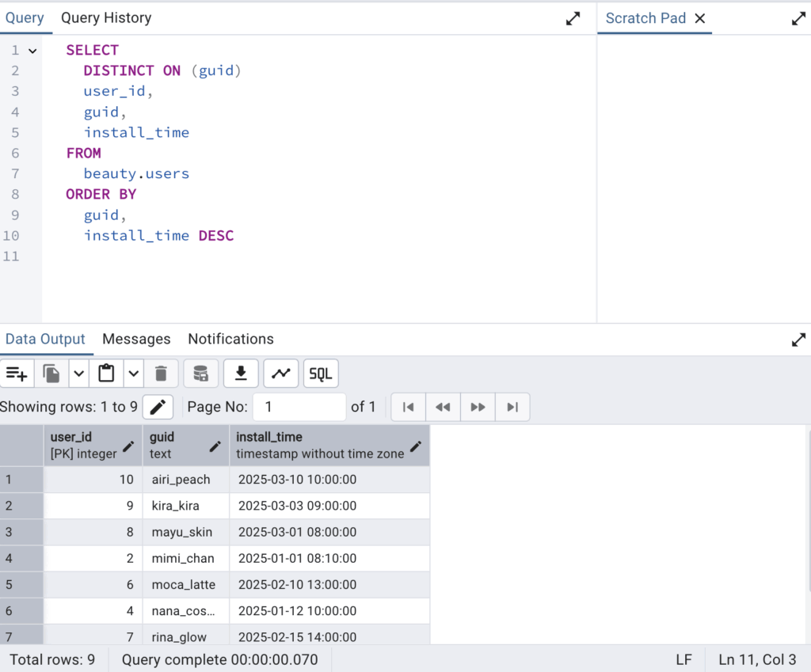Click the 2025-03-10 10:00:00 install_time cell
The width and height of the screenshot is (811, 672).
(329, 480)
